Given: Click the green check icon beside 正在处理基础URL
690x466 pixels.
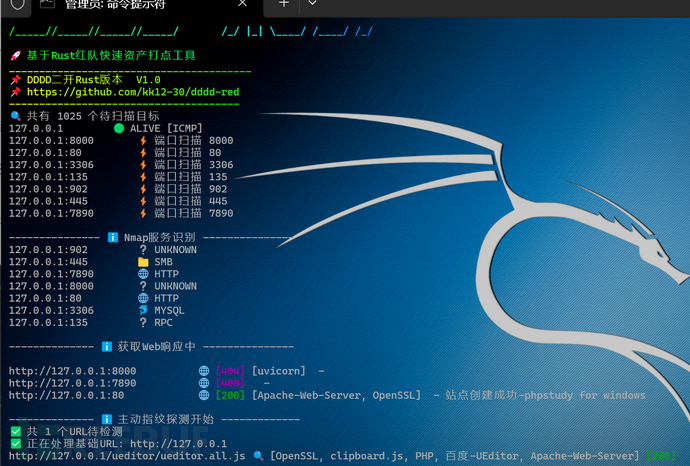Looking at the screenshot, I should [16, 444].
